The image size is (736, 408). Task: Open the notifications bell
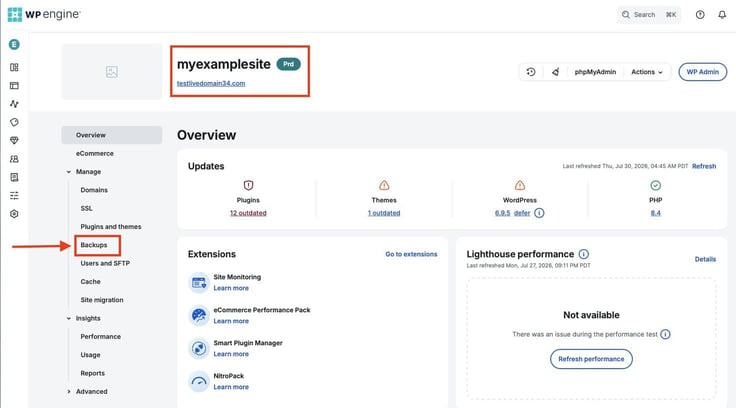coord(722,15)
